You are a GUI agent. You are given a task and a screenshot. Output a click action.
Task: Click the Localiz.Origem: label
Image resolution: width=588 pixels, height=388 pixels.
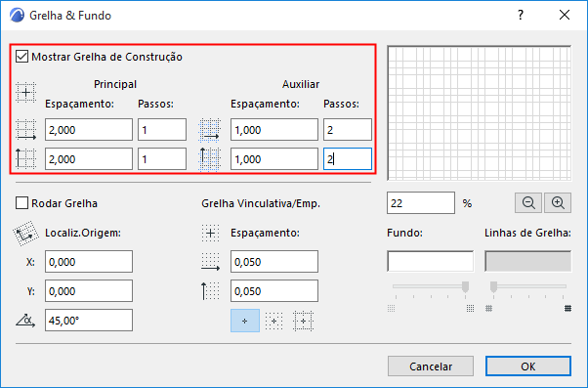click(83, 233)
